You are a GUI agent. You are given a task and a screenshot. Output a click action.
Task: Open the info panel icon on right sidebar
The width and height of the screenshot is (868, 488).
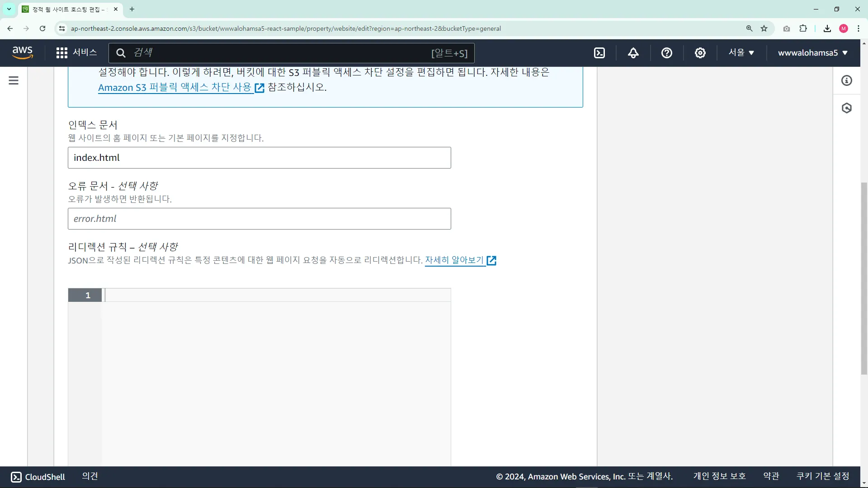[x=846, y=80]
